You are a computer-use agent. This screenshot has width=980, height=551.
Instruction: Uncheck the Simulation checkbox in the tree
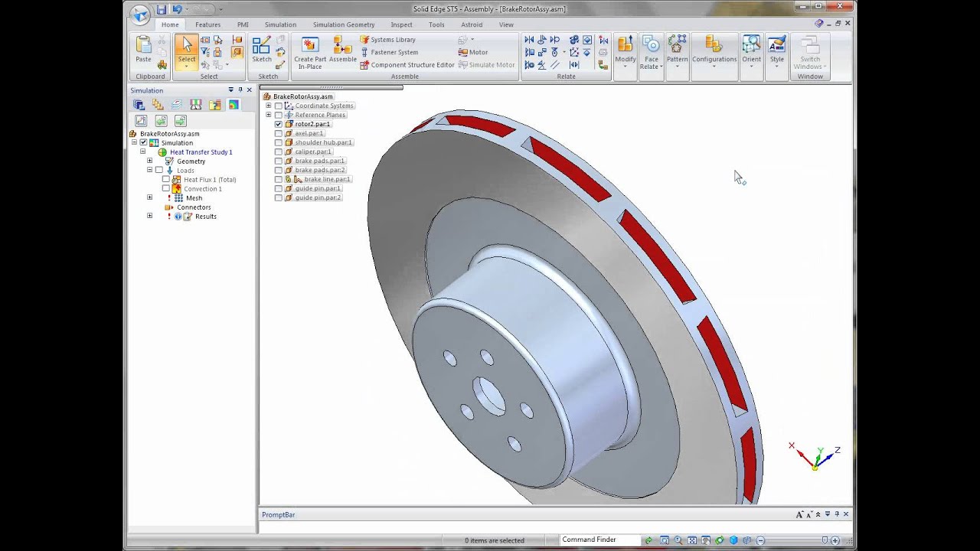tap(143, 143)
